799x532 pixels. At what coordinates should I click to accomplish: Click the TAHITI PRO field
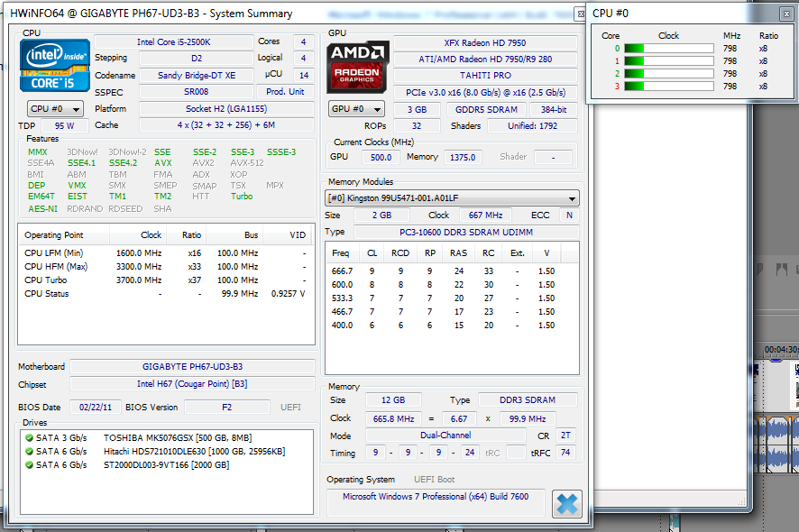485,76
